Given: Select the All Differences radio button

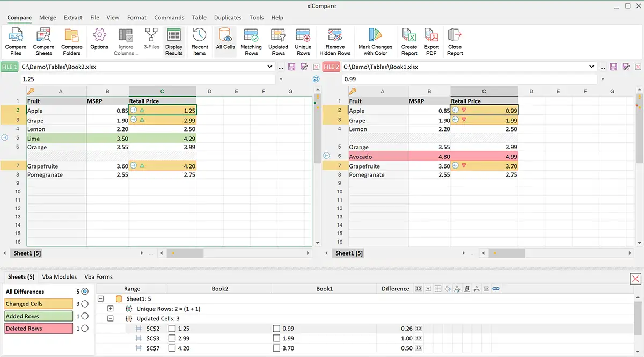Looking at the screenshot, I should click(x=85, y=292).
